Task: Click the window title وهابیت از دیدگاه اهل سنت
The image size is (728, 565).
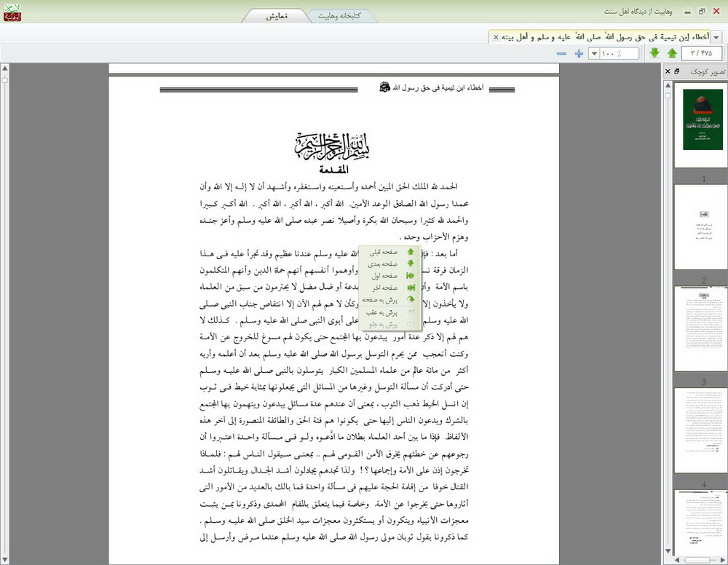Action: coord(638,12)
